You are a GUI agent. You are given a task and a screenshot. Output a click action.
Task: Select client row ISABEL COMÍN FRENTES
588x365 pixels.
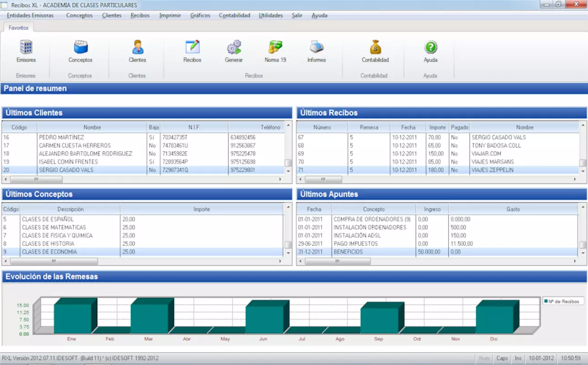tap(143, 162)
